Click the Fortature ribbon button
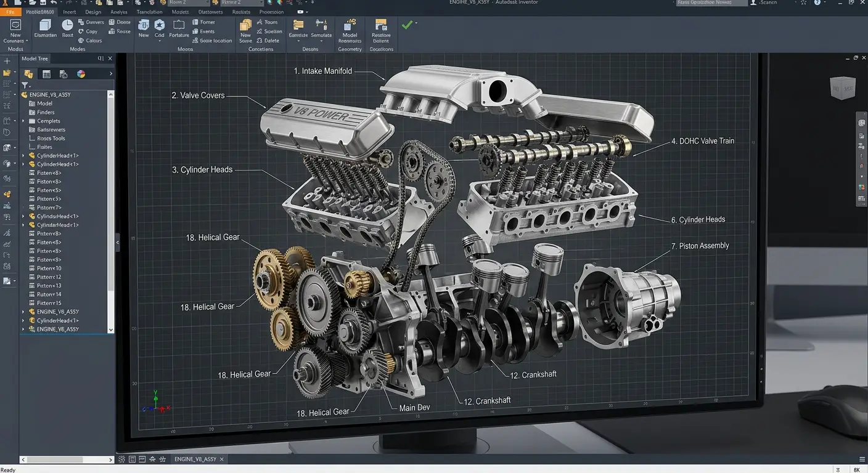Screen dimensions: 868x473 [179, 28]
